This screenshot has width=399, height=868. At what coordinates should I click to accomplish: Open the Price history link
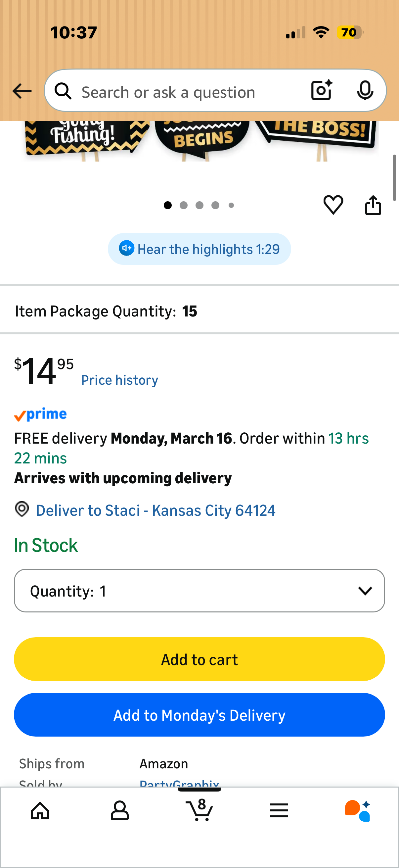(119, 380)
